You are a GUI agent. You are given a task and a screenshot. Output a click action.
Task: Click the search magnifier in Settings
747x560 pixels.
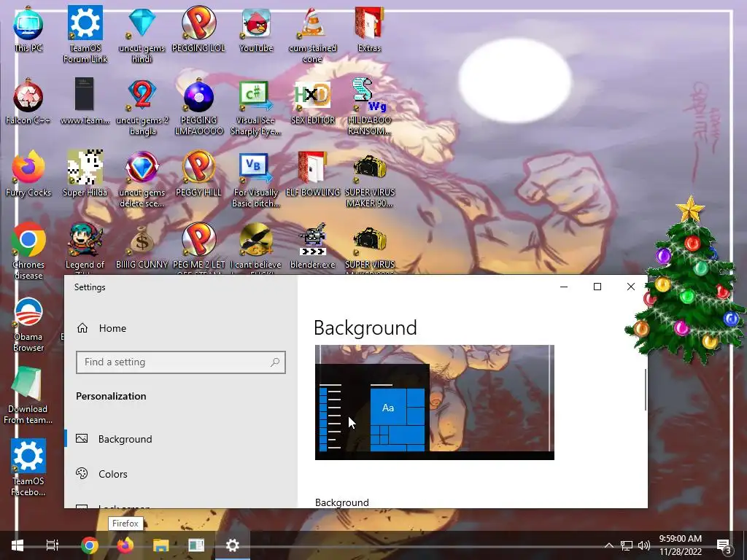point(275,362)
